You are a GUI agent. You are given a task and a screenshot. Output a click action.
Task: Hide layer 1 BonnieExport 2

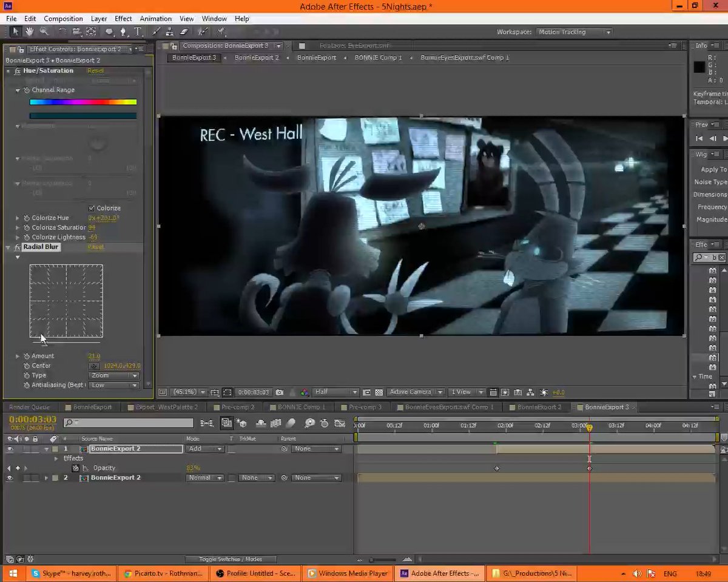(9, 449)
